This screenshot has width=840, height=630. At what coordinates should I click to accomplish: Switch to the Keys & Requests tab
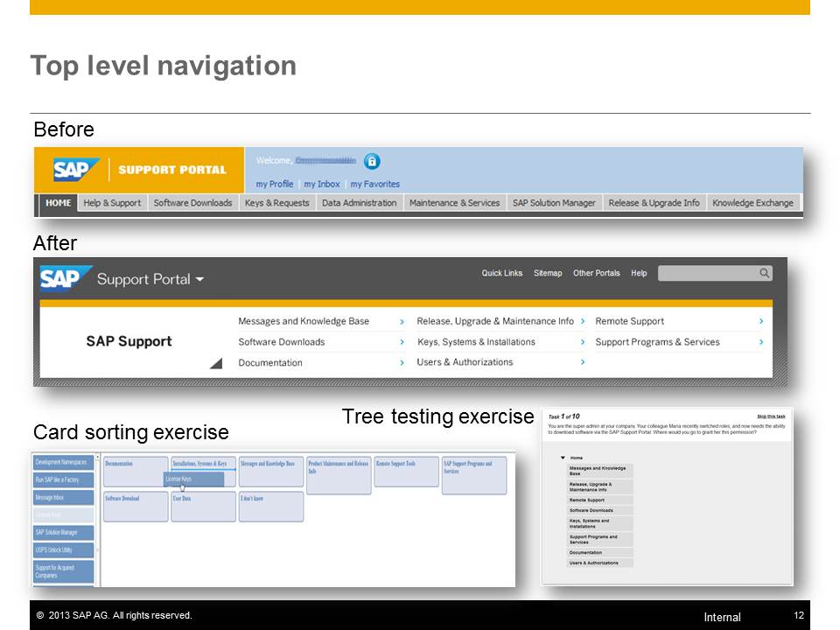pos(277,203)
